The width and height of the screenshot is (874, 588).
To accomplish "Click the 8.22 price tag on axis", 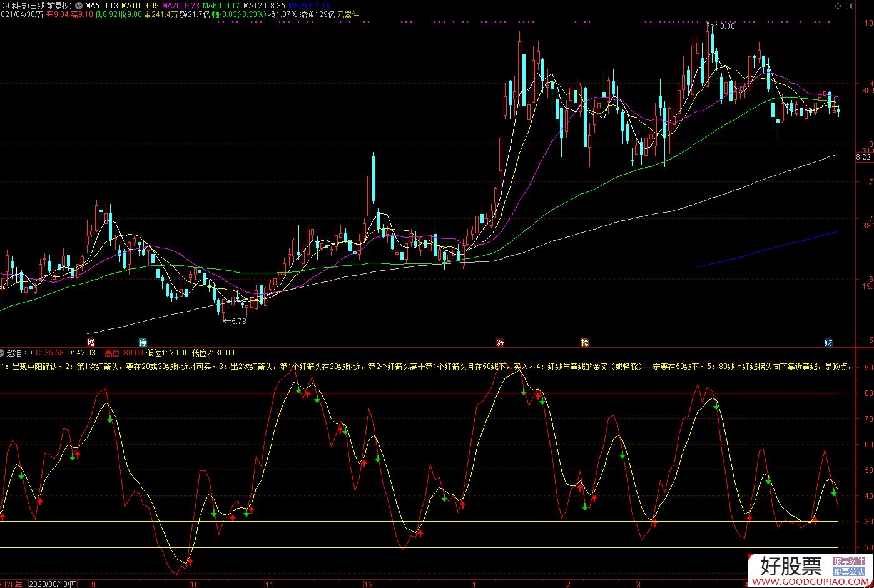I will click(863, 157).
